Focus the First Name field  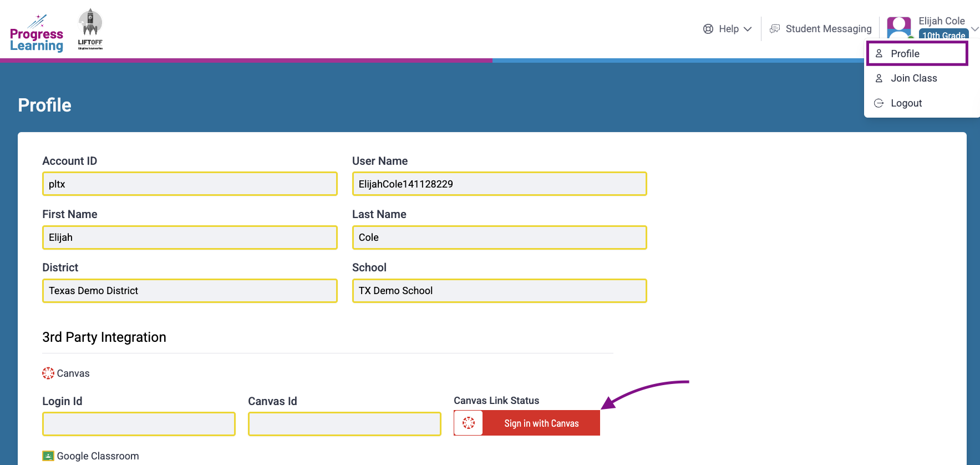(x=190, y=237)
